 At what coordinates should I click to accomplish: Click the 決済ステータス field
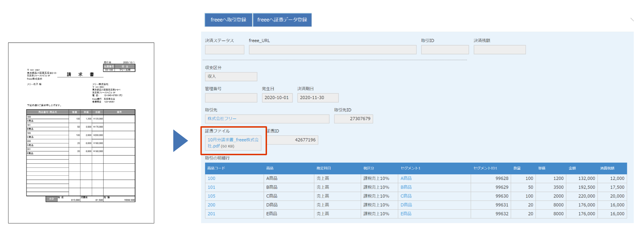pos(224,50)
